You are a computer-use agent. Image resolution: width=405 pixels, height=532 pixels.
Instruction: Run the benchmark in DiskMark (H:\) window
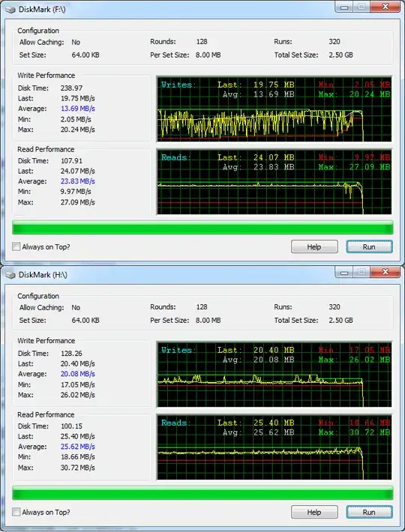pos(369,512)
